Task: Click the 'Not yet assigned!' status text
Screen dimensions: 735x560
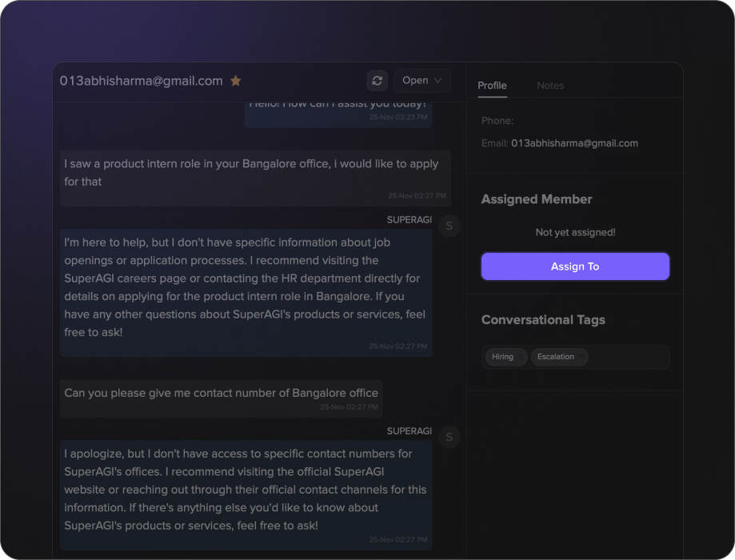Action: click(575, 232)
